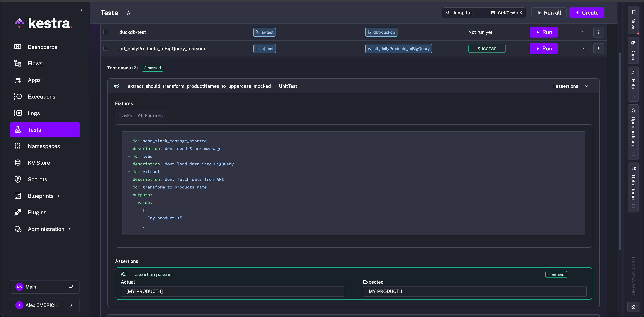
Task: Check the duckdb-test row checkbox
Action: [x=106, y=32]
